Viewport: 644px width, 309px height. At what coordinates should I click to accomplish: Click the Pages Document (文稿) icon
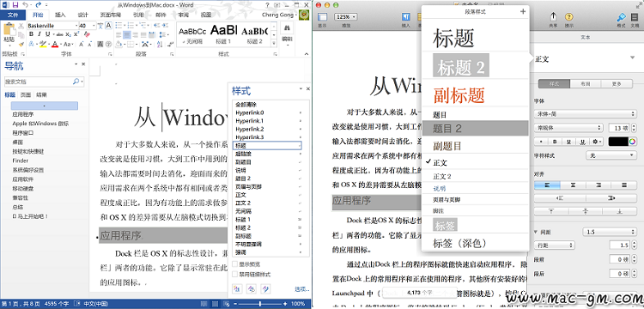coord(635,17)
